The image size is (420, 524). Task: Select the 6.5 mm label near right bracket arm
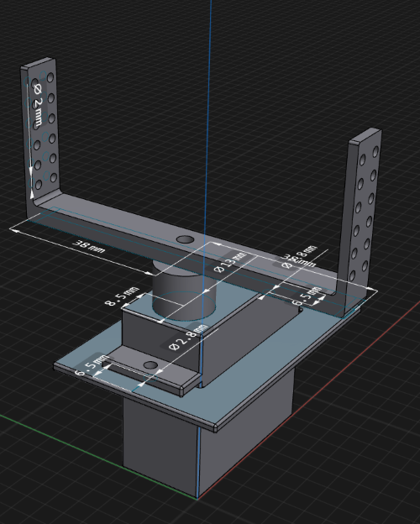click(307, 296)
